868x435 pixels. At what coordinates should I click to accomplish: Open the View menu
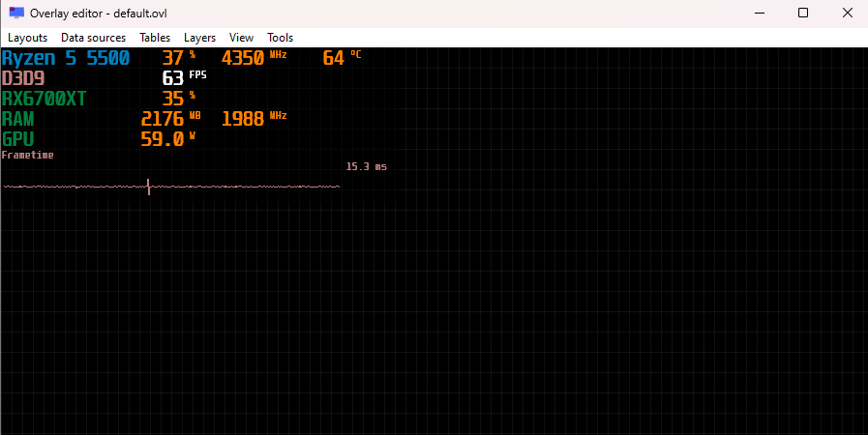(242, 38)
